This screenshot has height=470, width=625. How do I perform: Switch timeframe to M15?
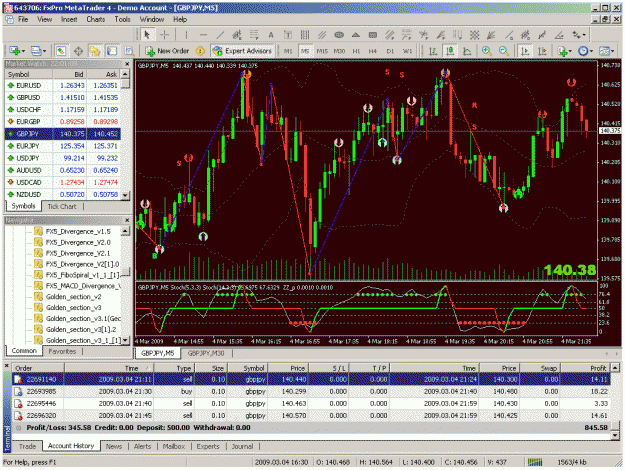coord(322,51)
